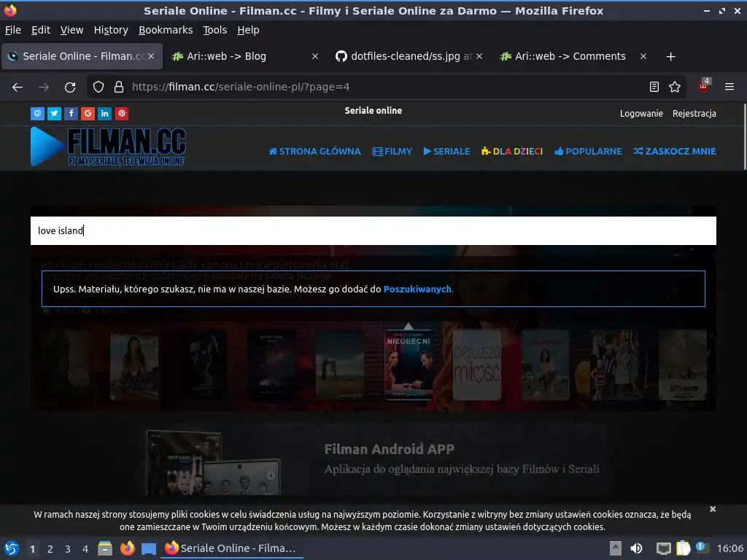Click the Twitter social icon

[54, 113]
